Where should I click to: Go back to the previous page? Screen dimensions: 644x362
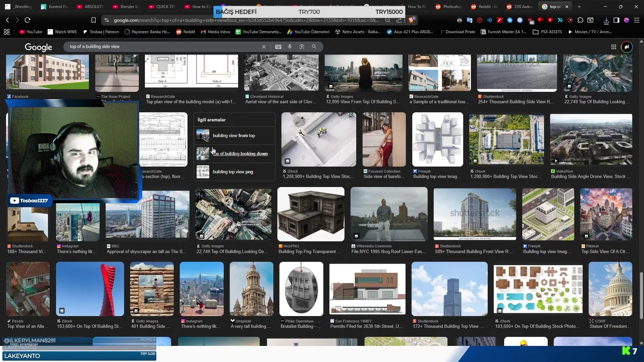point(7,20)
